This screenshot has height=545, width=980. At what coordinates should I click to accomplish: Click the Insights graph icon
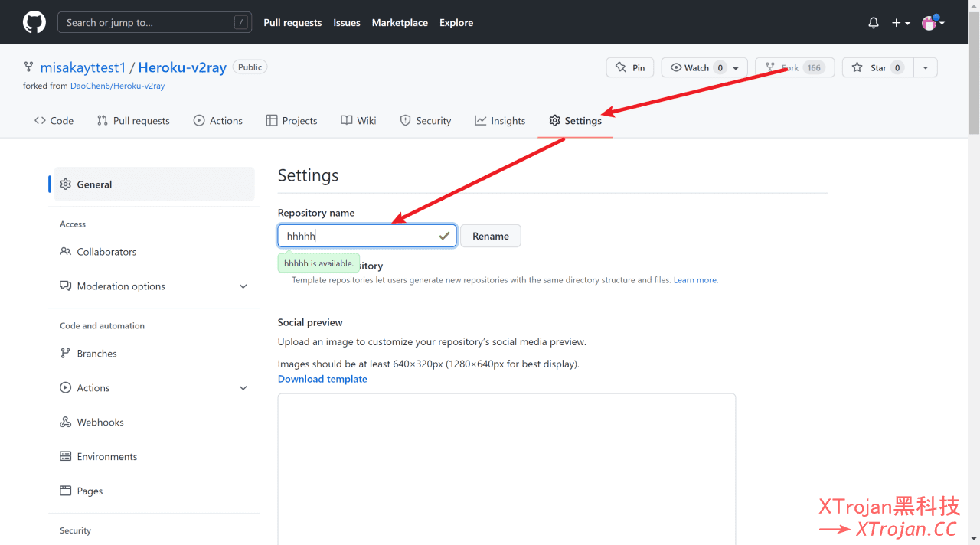481,120
